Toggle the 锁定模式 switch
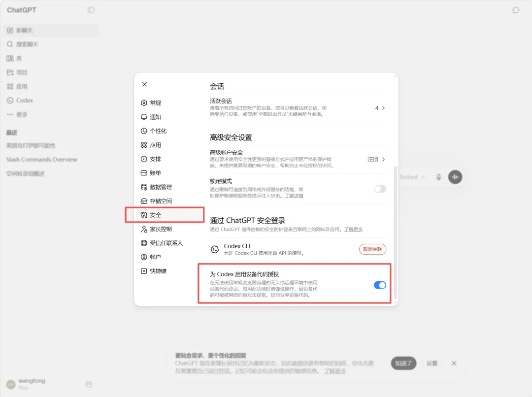532x397 pixels. point(380,189)
